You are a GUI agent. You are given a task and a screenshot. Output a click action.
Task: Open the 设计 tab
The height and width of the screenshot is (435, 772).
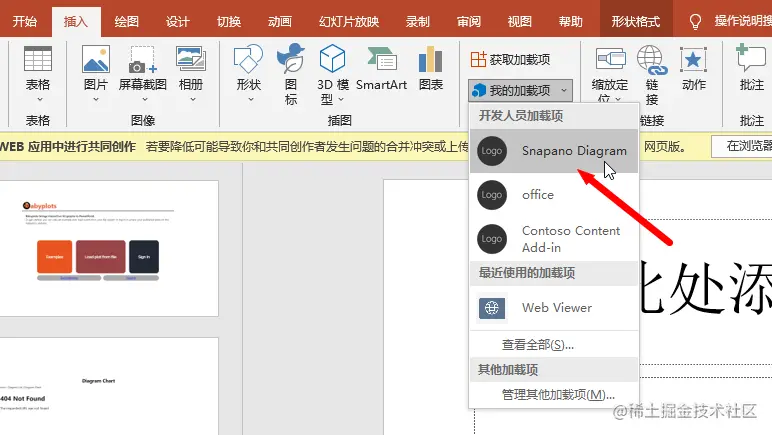point(178,22)
